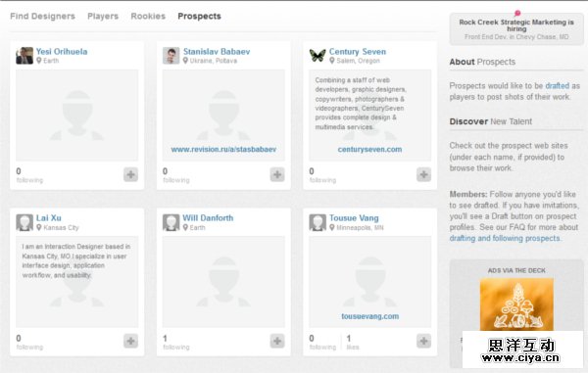588x373 pixels.
Task: Open Will Danforth's default avatar
Action: click(171, 222)
